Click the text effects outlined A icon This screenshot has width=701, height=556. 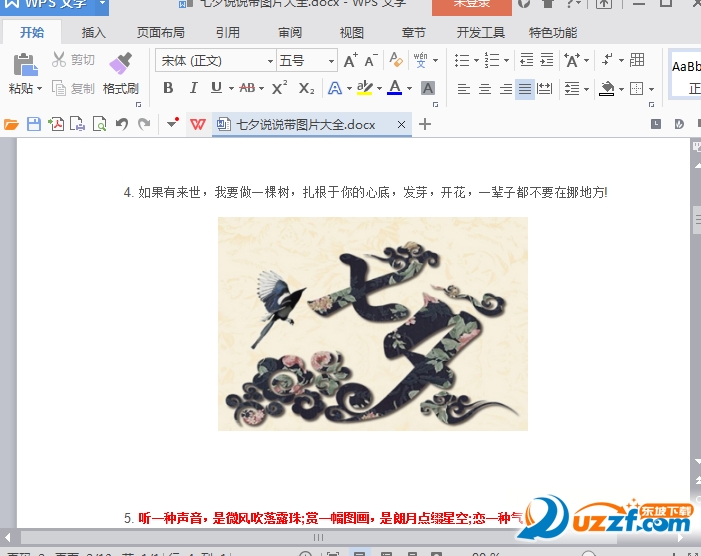pyautogui.click(x=335, y=88)
